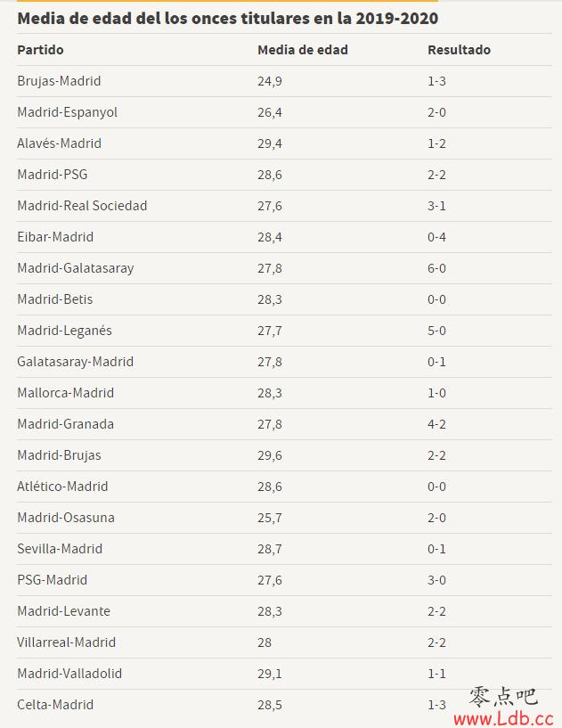
Task: Click the Madrid-Espanyol match name
Action: [68, 112]
